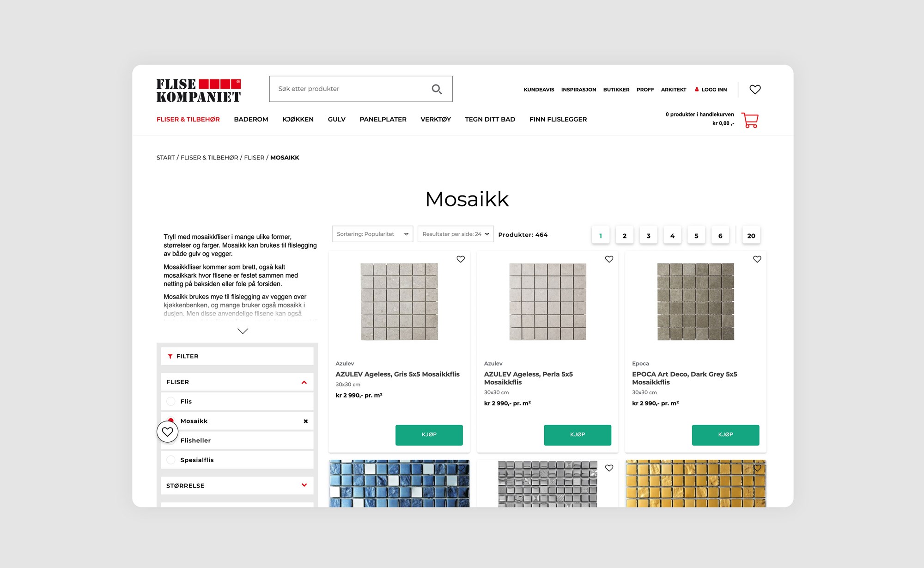
Task: Open the Resultater per side dropdown
Action: click(456, 234)
